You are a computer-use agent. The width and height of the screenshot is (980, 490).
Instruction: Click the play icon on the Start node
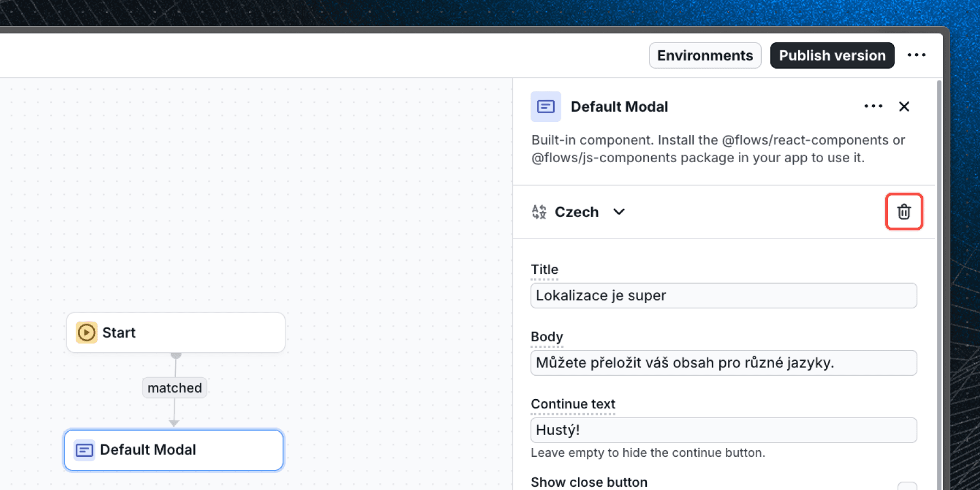tap(86, 332)
